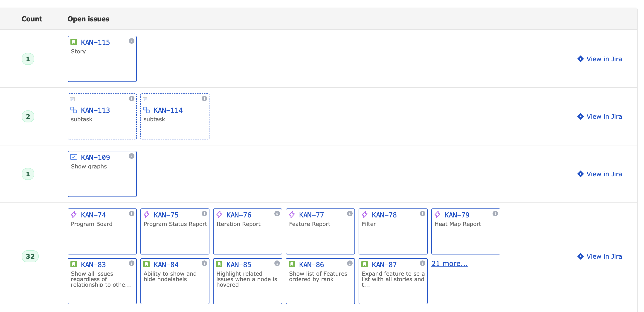Screen dimensions: 644x312
Task: Open the KAN-76 Iteration Report link
Action: pyautogui.click(x=238, y=215)
